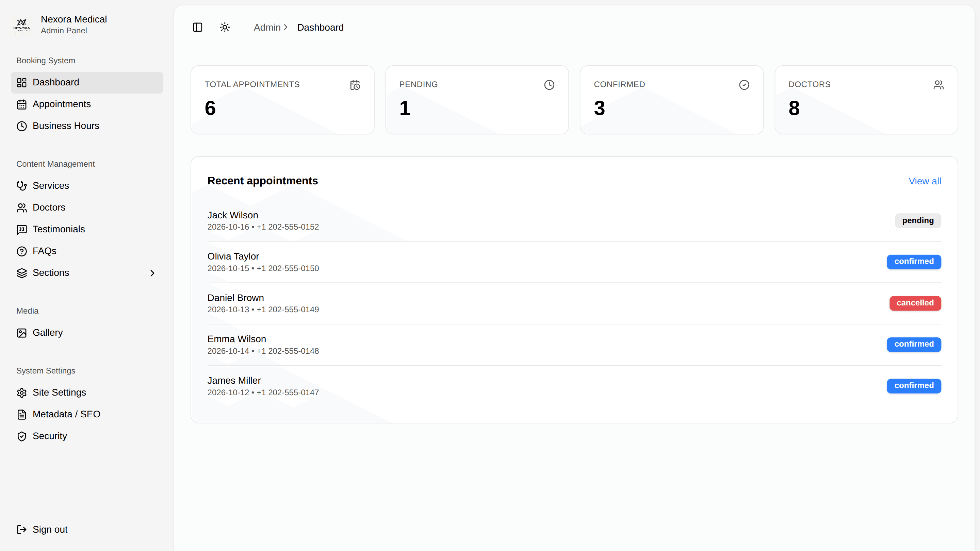Click the Admin breadcrumb link

(267, 27)
